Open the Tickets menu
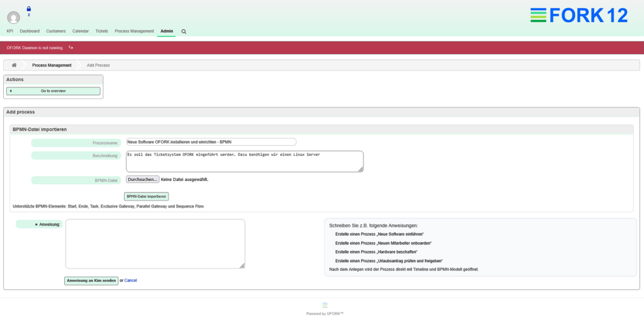This screenshot has height=320, width=644. [x=102, y=31]
